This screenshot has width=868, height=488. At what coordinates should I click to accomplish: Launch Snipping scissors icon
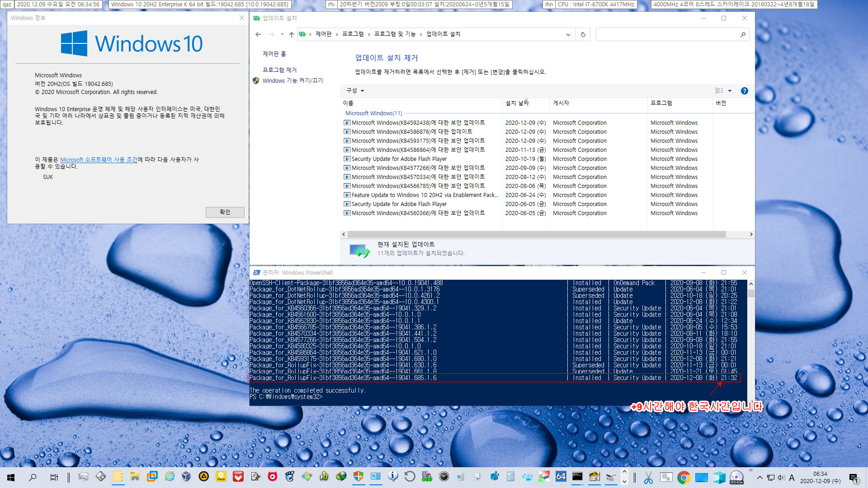click(648, 478)
